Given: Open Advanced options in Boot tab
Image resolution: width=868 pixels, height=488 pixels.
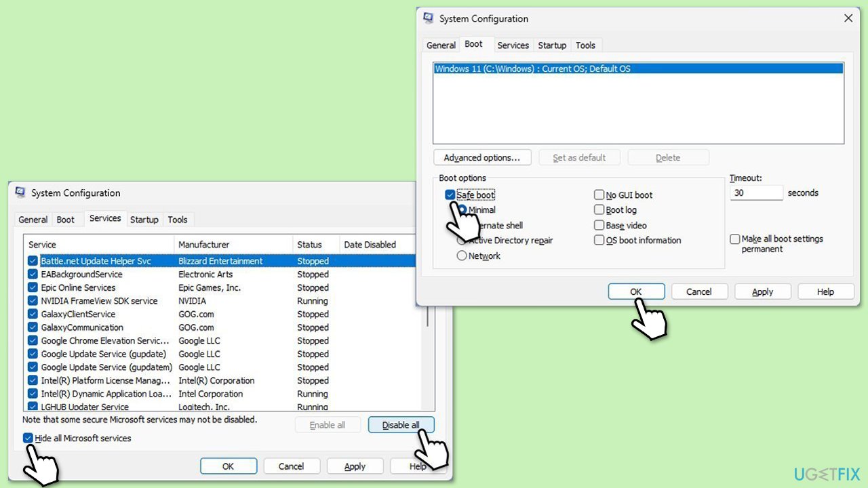Looking at the screenshot, I should [481, 158].
